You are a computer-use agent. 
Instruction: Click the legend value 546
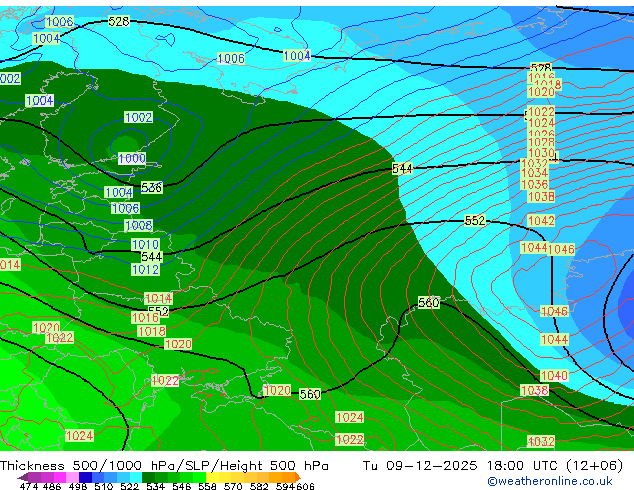click(182, 486)
